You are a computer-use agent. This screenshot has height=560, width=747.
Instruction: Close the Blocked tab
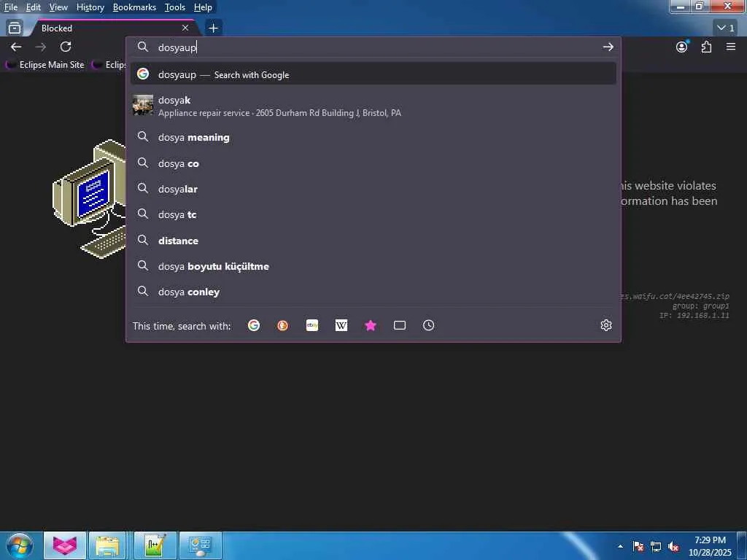(185, 28)
